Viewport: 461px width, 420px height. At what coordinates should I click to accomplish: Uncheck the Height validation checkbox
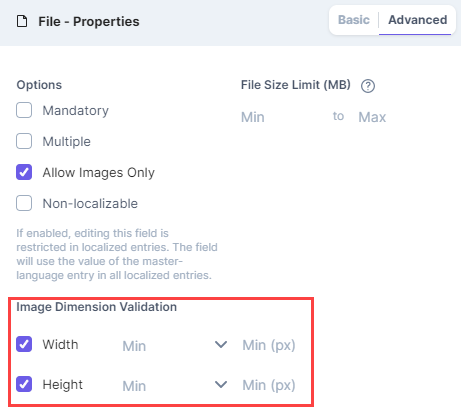(24, 384)
